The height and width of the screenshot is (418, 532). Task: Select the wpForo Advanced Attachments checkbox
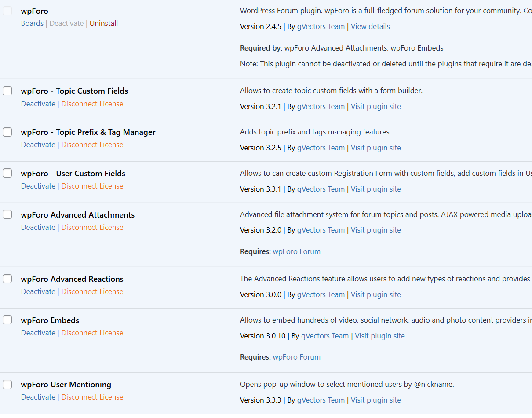pos(7,214)
